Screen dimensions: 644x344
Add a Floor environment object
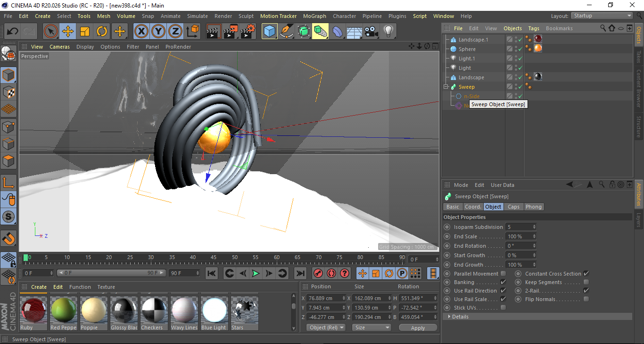pyautogui.click(x=355, y=32)
